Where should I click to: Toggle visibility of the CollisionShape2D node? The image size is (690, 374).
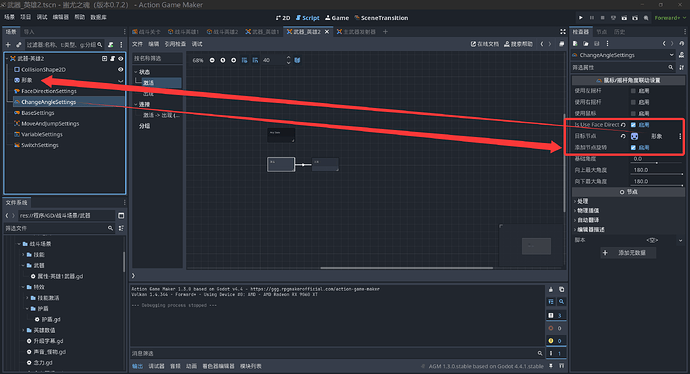pos(120,70)
